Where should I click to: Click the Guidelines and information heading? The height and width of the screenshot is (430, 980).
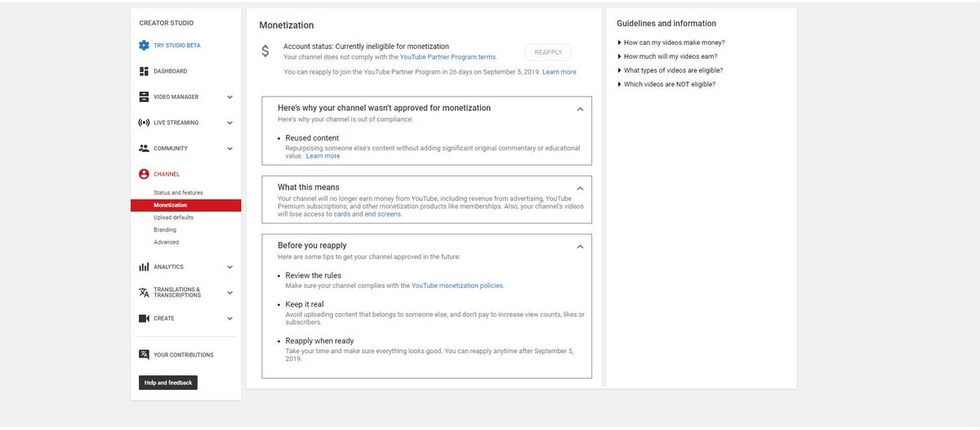[x=666, y=24]
